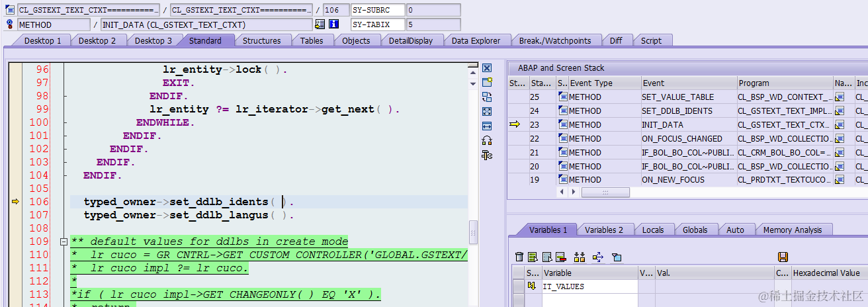Switch to the Desktop 3 tab
The image size is (868, 307).
coord(153,40)
